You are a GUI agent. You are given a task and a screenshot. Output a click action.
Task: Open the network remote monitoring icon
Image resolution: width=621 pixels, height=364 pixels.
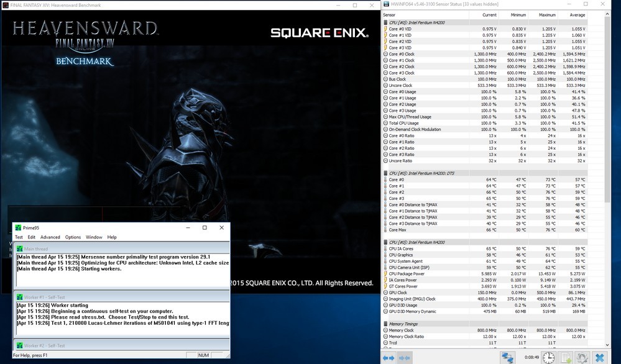tap(508, 358)
